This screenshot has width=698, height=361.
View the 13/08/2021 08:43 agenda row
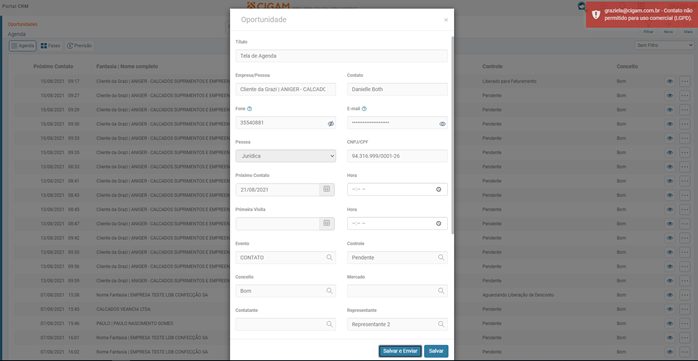click(x=670, y=195)
